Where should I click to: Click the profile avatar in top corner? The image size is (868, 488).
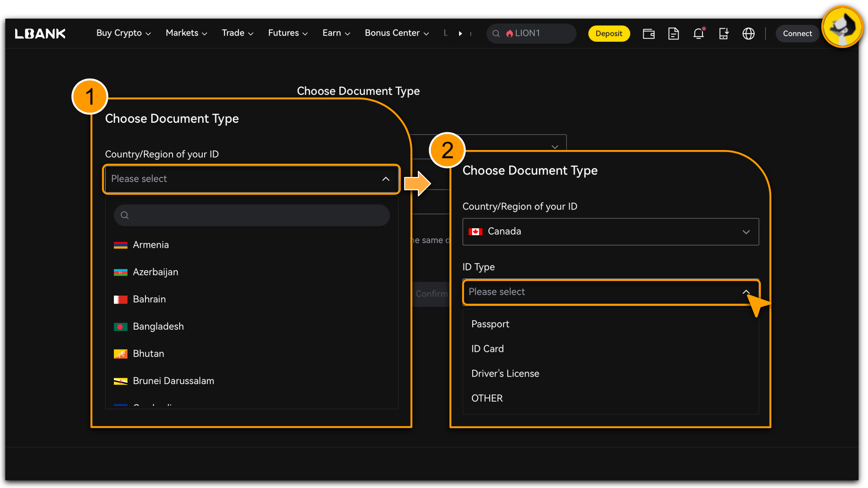pos(841,27)
